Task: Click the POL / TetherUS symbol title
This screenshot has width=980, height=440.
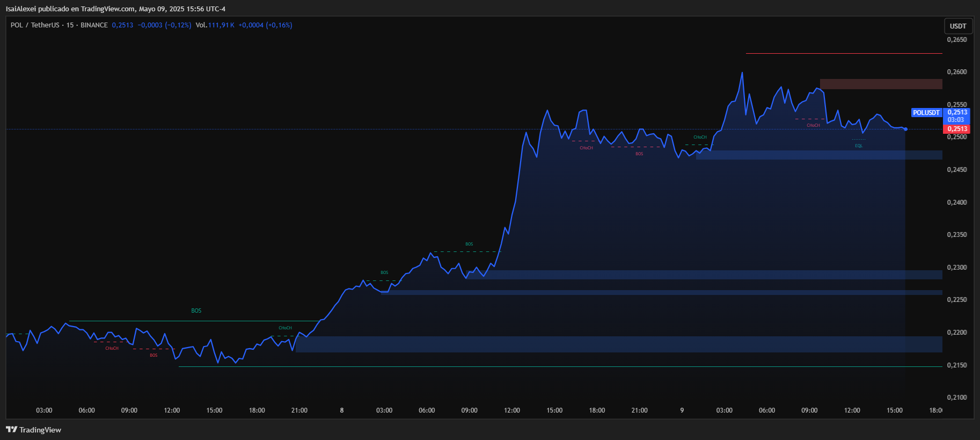Action: tap(35, 25)
